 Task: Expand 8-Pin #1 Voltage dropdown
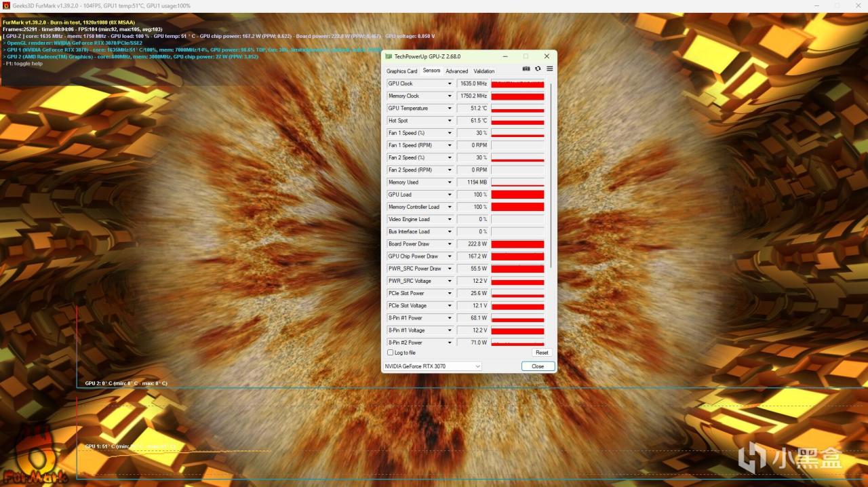tap(449, 330)
